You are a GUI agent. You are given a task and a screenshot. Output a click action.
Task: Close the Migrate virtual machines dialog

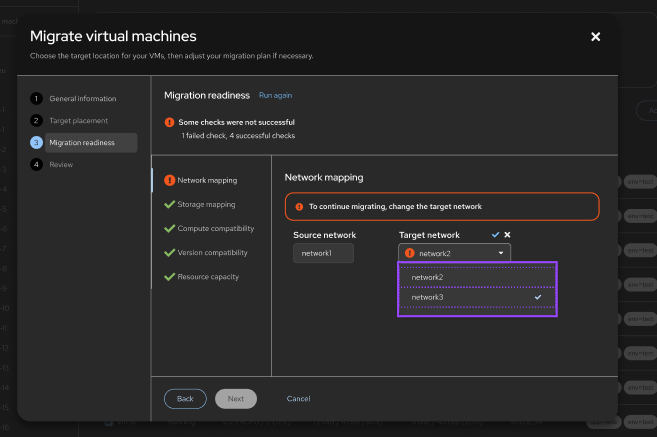[x=596, y=37]
